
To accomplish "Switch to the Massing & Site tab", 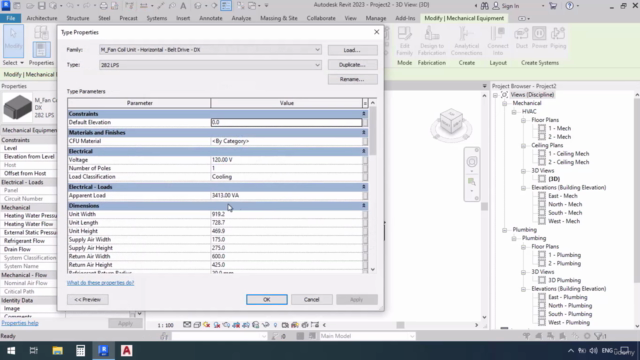I will (279, 18).
